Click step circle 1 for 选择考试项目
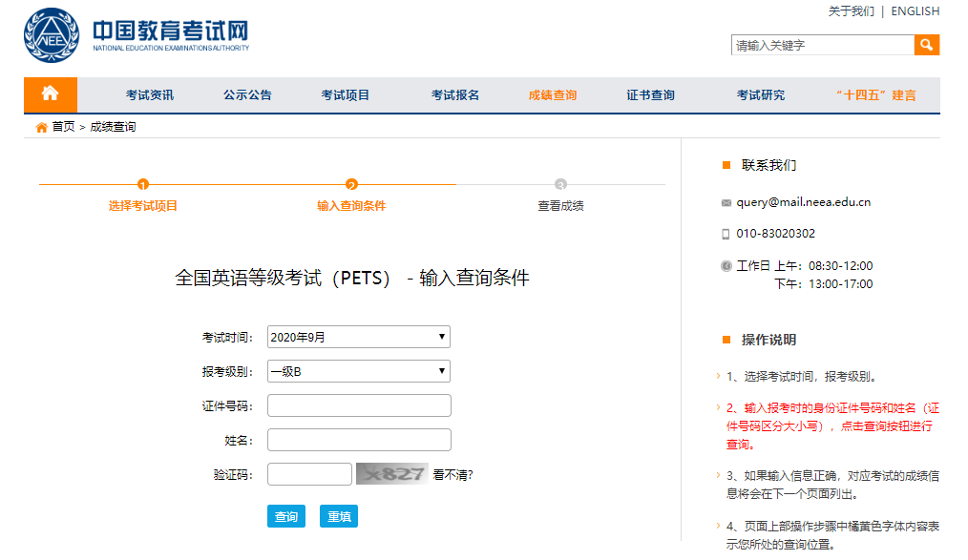The image size is (968, 560). pyautogui.click(x=142, y=181)
